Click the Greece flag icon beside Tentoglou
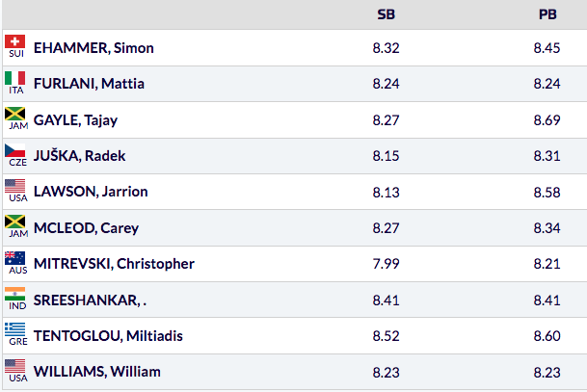587x392 pixels. pyautogui.click(x=14, y=330)
